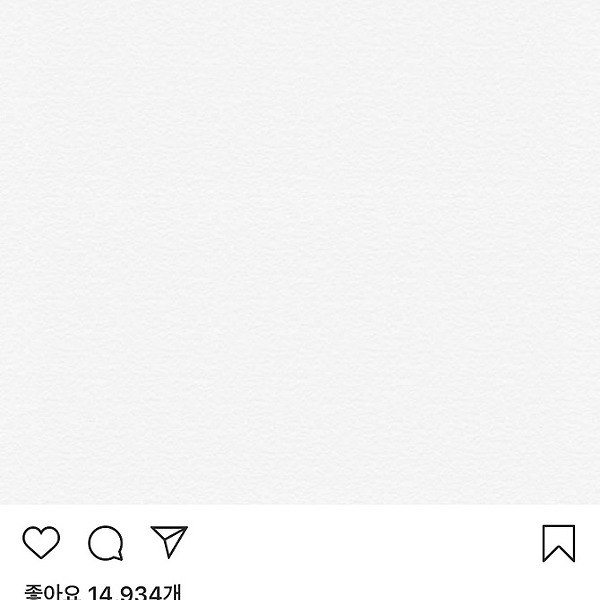
Task: Add to collection via bookmark icon
Action: (559, 543)
